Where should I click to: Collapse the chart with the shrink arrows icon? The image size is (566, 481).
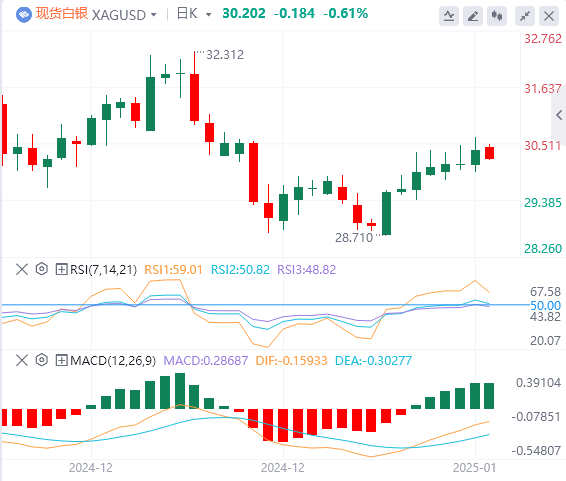pyautogui.click(x=525, y=16)
